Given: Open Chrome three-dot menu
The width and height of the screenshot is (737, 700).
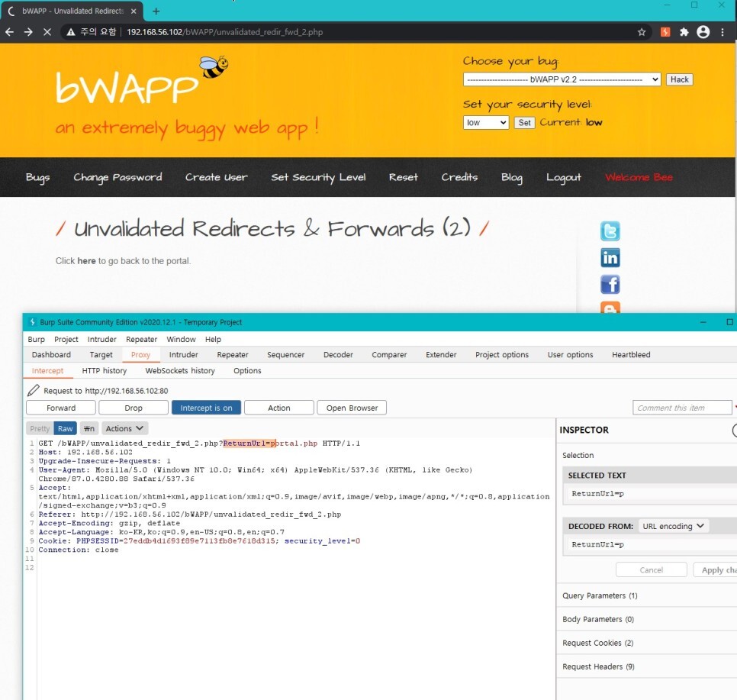Looking at the screenshot, I should point(723,32).
